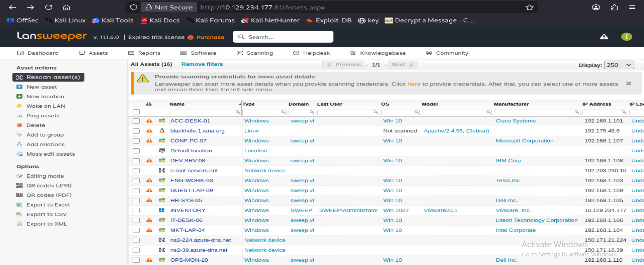This screenshot has width=644, height=265.
Task: Click the Export to CSV icon
Action: (x=19, y=214)
